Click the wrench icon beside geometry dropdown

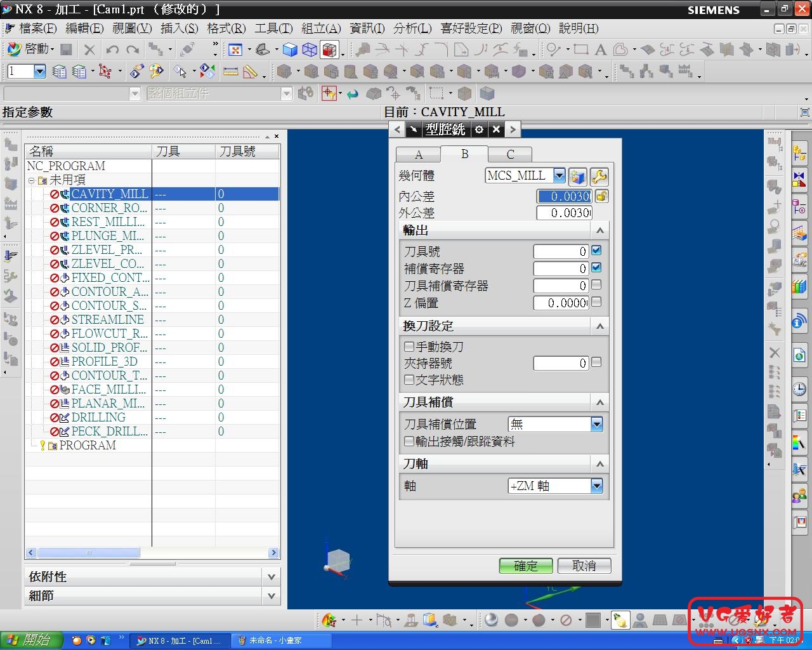point(599,176)
